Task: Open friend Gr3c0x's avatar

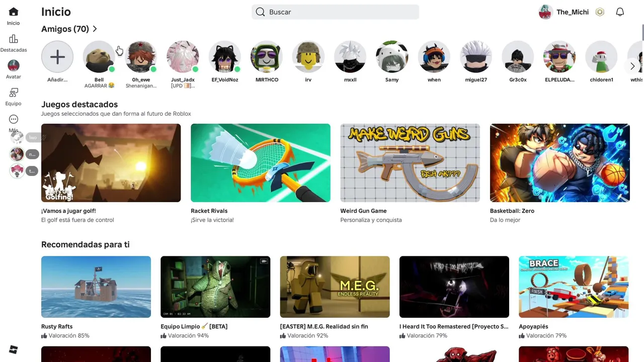Action: coord(518,57)
